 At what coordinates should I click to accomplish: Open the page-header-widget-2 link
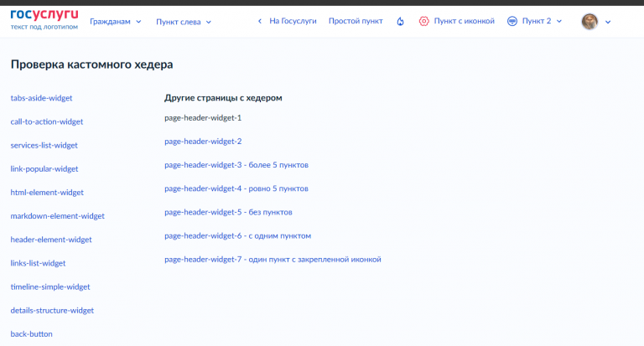203,142
